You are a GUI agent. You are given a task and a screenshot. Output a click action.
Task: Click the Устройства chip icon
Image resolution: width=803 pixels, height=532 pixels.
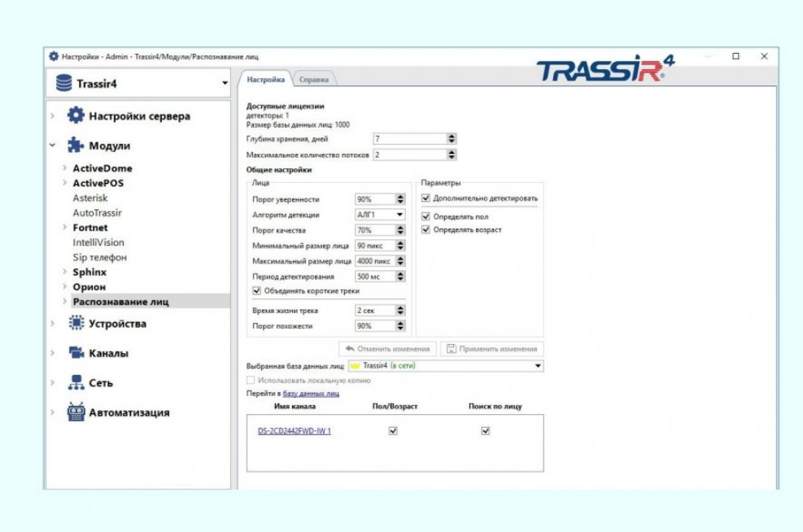coord(76,324)
